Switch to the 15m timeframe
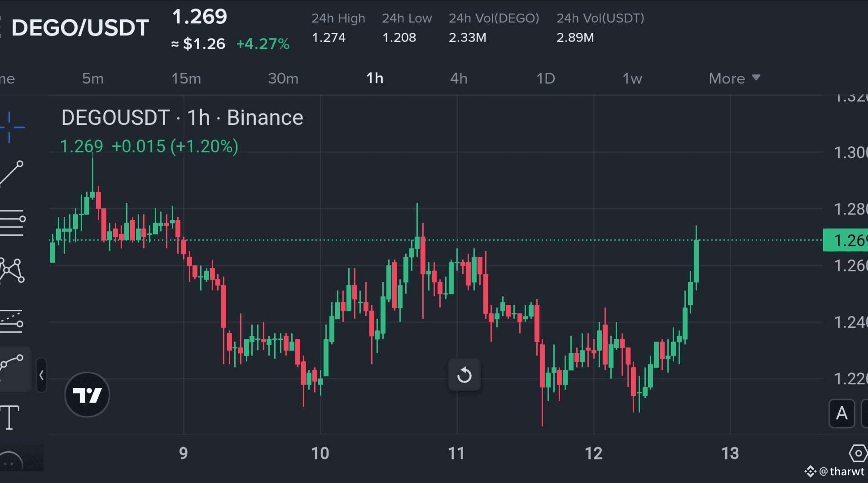This screenshot has width=868, height=483. click(x=186, y=79)
